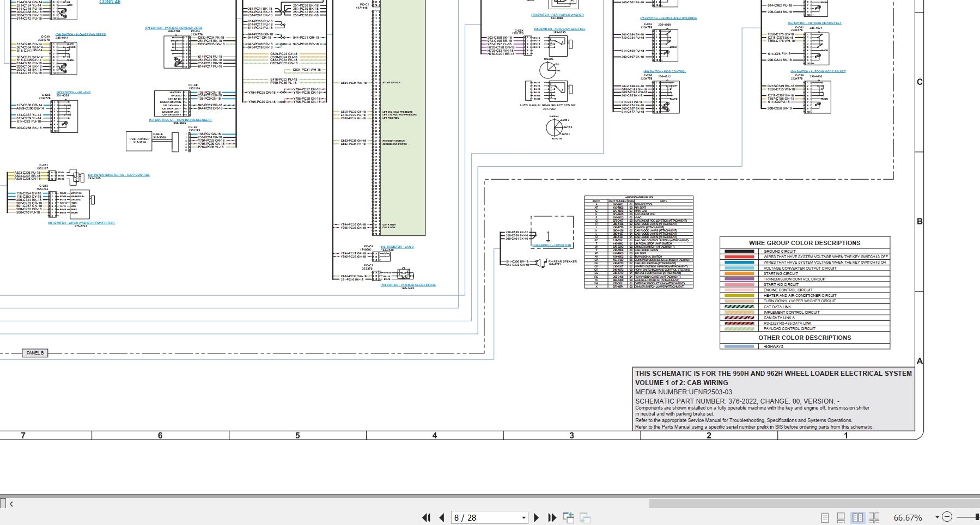Click the black Ground Circuit color swatch
The height and width of the screenshot is (525, 980).
(739, 252)
